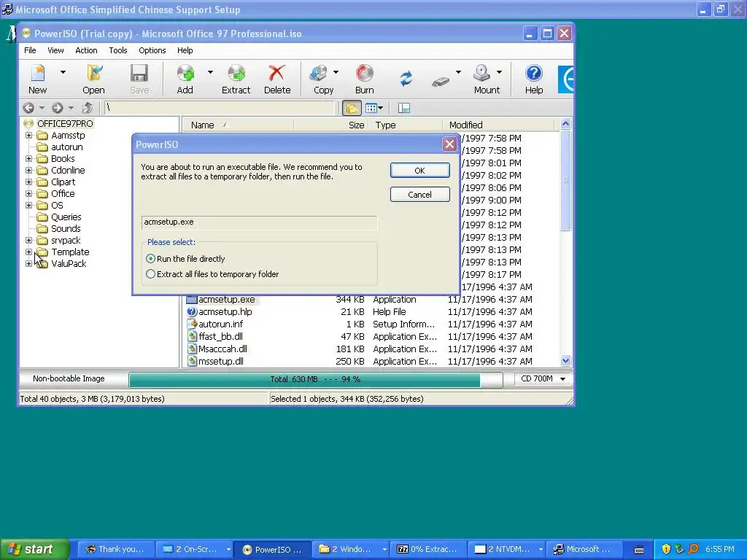
Task: Click the properties pane icon next to view mode
Action: pos(404,108)
